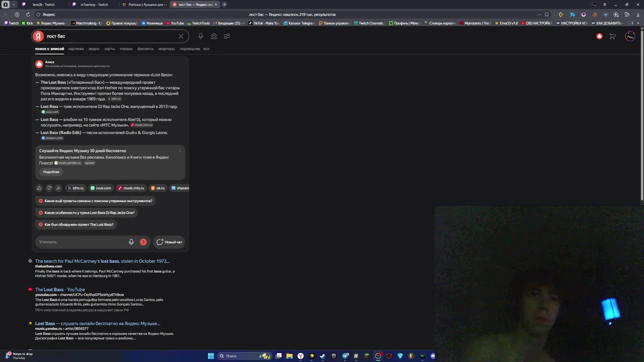This screenshot has width=644, height=362.
Task: Open the three-dot menu on the Yandex Music promo
Action: click(x=180, y=151)
